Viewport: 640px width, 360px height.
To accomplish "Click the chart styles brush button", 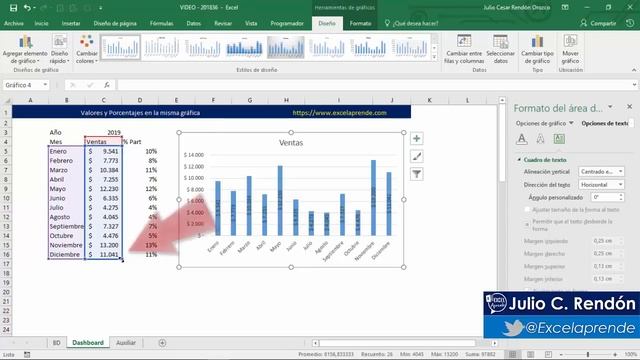I will tap(416, 156).
